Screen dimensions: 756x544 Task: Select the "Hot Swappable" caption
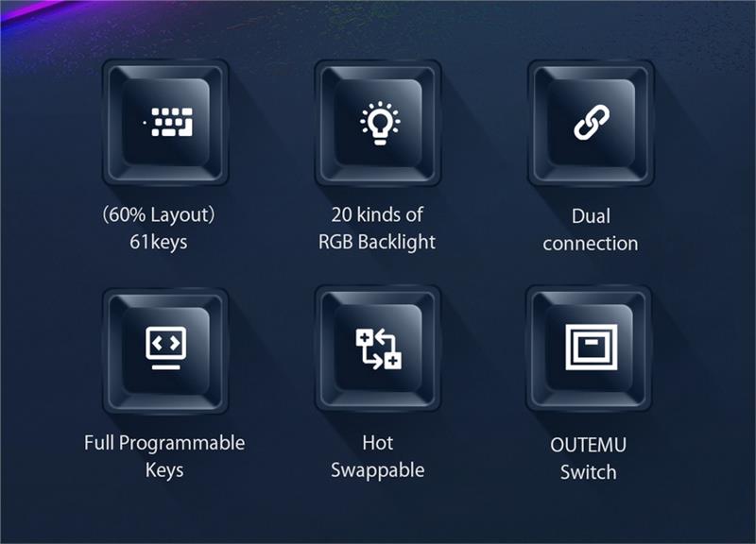click(x=377, y=457)
